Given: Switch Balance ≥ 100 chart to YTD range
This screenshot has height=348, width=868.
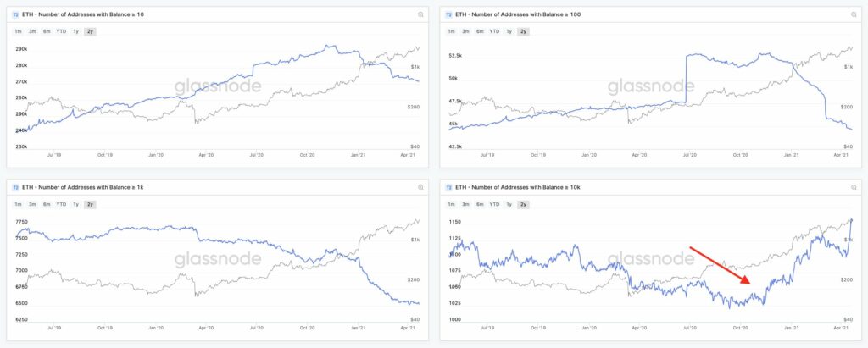Looking at the screenshot, I should [x=494, y=31].
